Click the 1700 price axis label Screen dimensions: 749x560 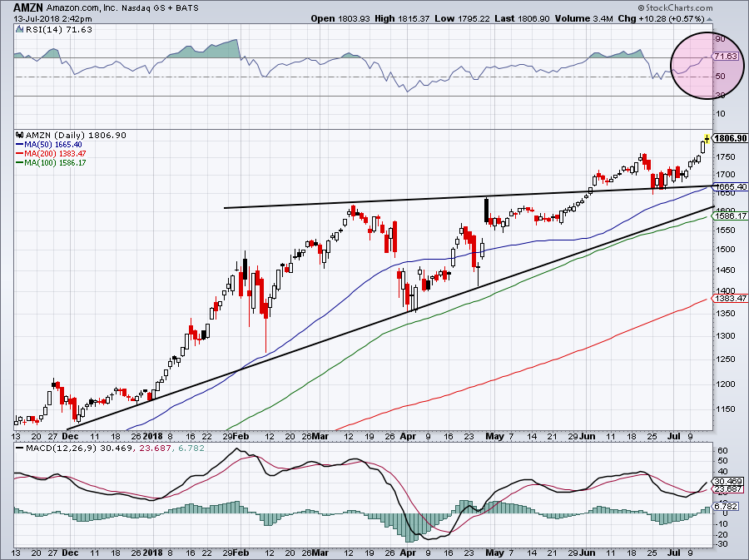[x=725, y=176]
